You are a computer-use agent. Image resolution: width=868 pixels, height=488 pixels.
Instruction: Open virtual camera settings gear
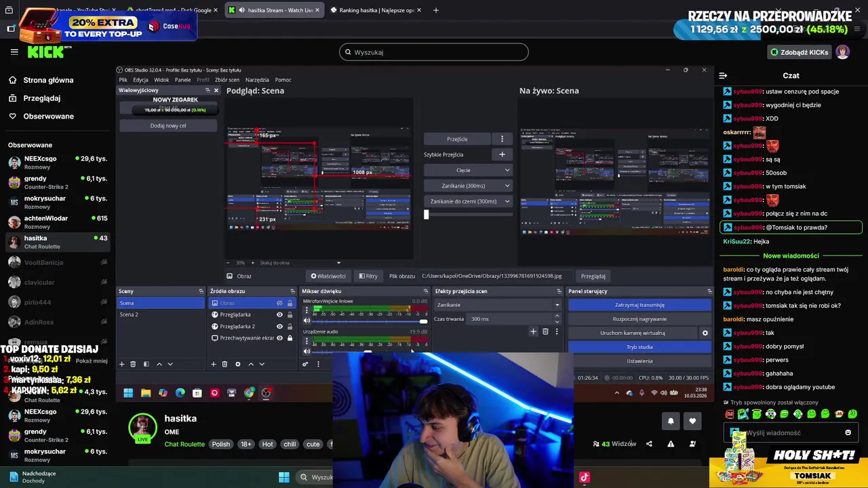coord(705,333)
